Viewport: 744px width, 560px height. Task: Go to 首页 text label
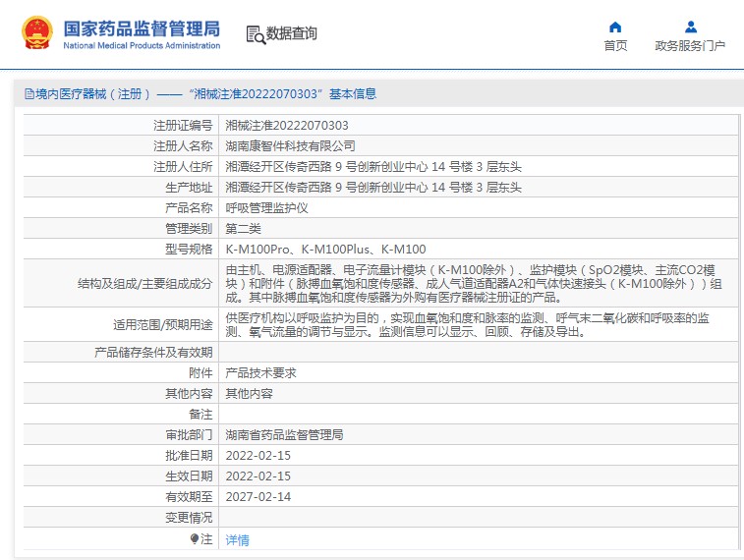coord(615,46)
